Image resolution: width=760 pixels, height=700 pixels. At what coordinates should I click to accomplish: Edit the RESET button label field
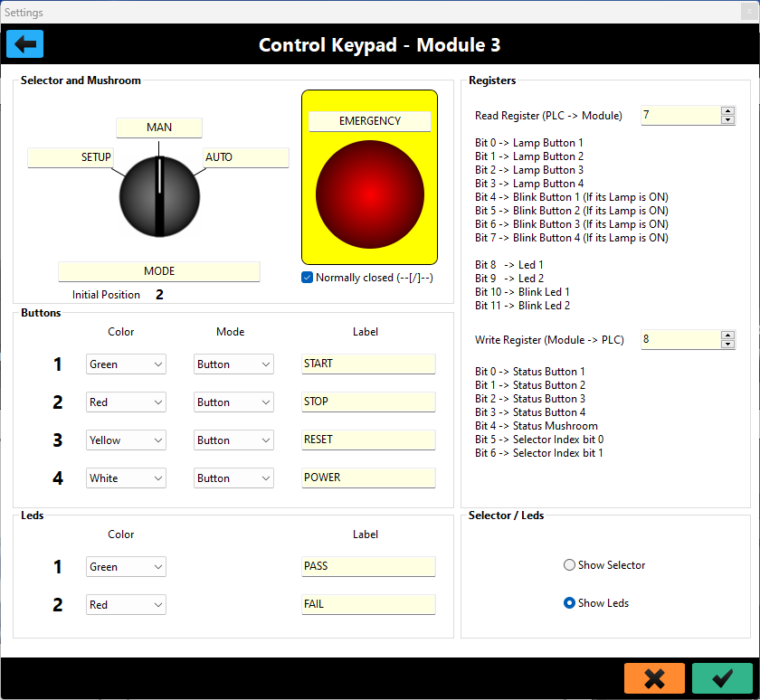coord(368,440)
